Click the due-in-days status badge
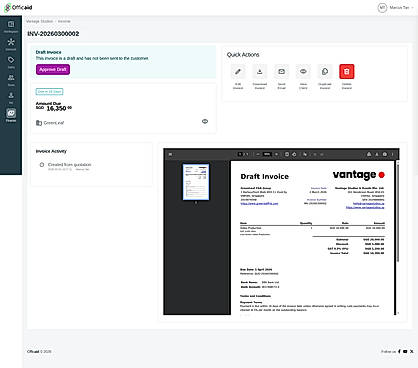 click(x=49, y=91)
